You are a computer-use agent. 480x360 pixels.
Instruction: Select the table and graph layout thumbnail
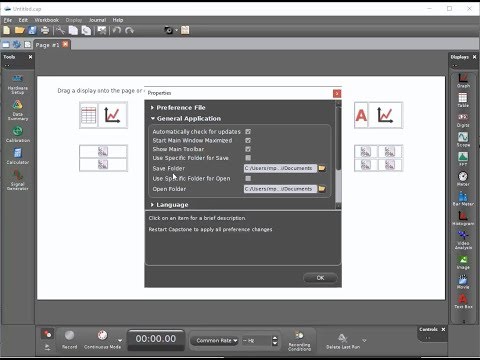103,115
